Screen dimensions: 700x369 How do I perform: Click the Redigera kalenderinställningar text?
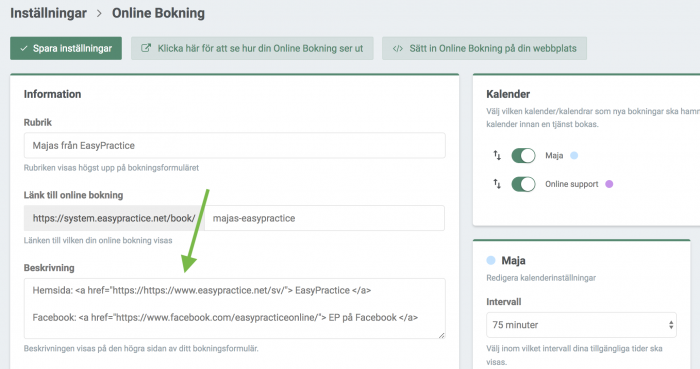[541, 278]
